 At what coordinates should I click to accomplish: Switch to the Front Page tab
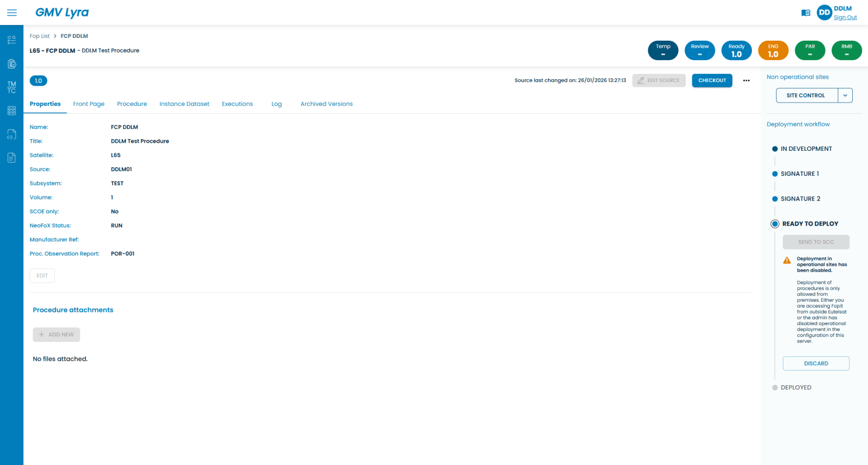tap(89, 104)
